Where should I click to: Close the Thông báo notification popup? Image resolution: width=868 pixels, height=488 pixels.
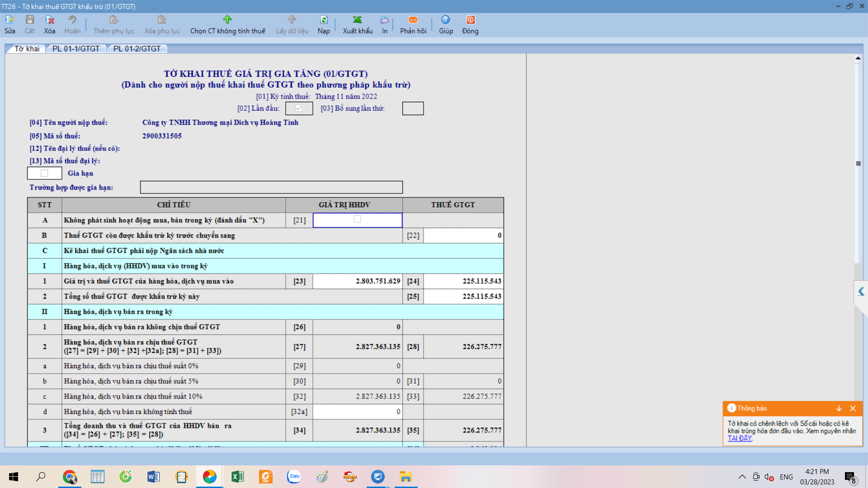click(853, 408)
